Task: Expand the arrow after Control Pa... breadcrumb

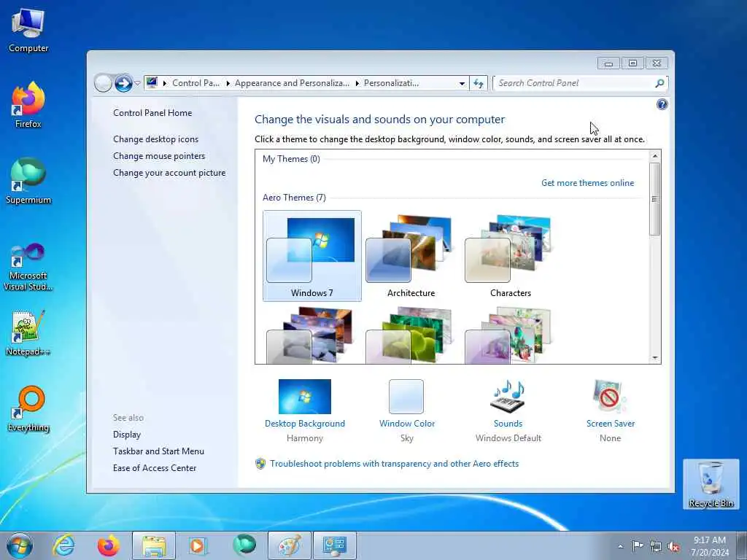Action: pos(228,83)
